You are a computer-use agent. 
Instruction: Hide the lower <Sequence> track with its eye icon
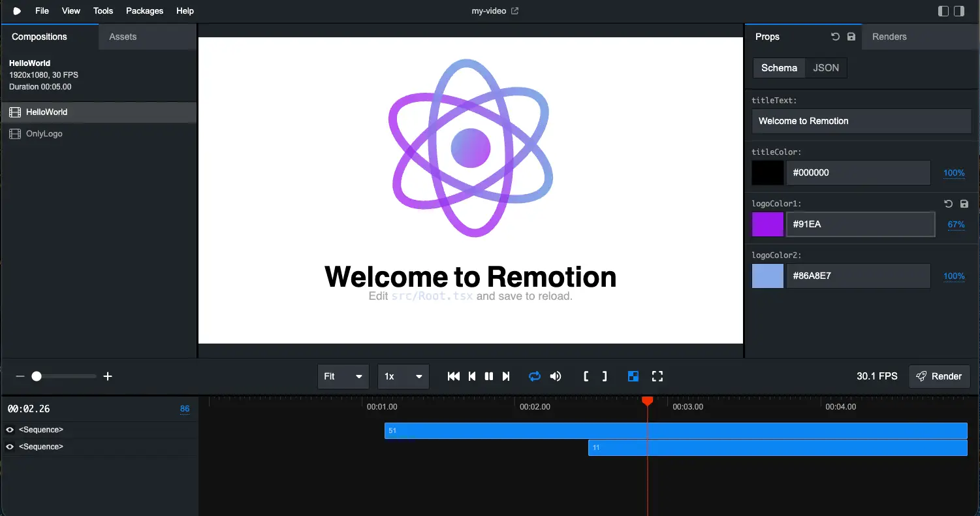click(x=10, y=447)
